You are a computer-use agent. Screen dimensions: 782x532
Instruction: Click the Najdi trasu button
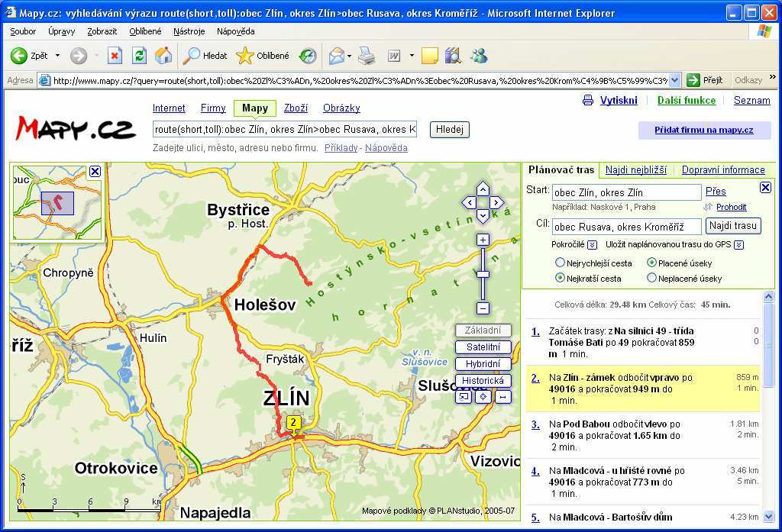tap(733, 226)
